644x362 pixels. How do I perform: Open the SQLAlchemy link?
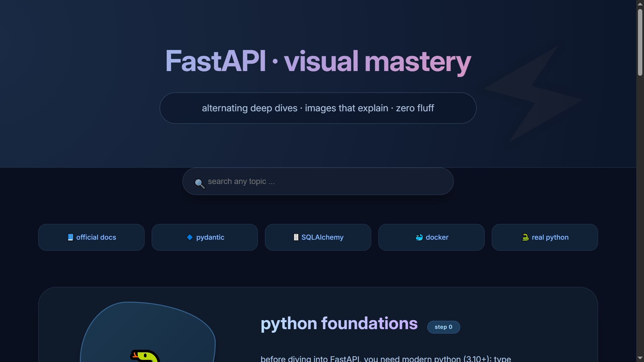click(318, 237)
